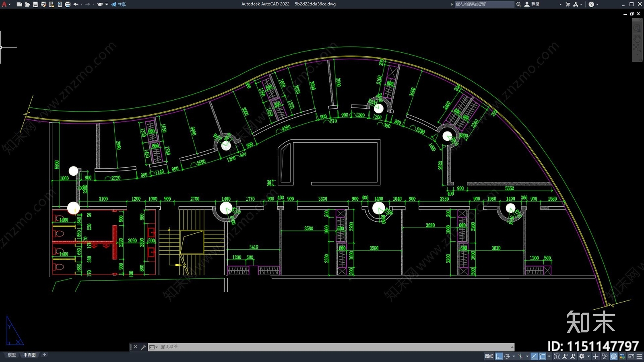This screenshot has height=362, width=644.
Task: Open status bar customization menu
Action: click(639, 356)
